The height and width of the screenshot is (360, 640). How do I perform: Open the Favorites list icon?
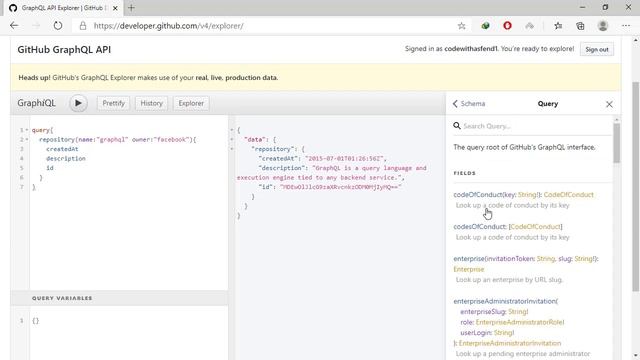(558, 26)
